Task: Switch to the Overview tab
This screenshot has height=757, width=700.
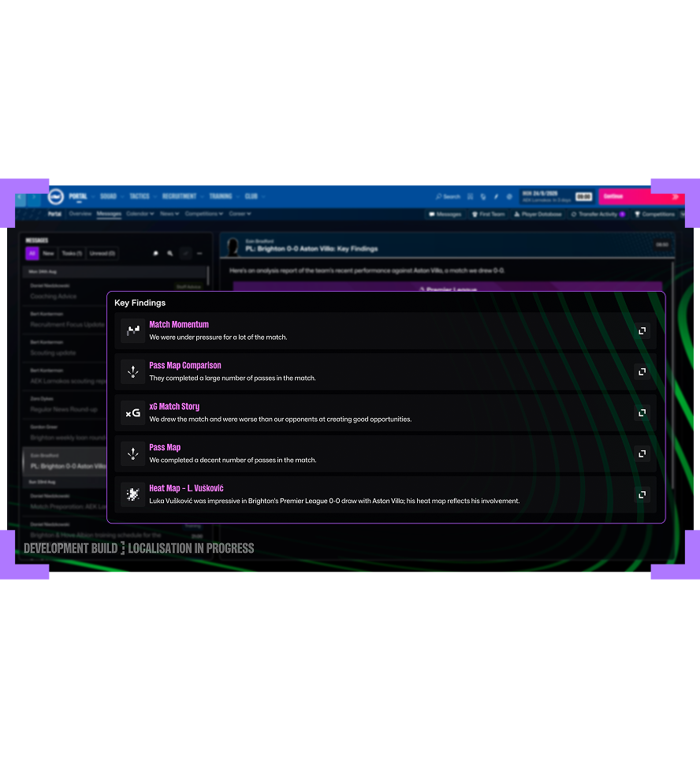Action: pyautogui.click(x=80, y=214)
